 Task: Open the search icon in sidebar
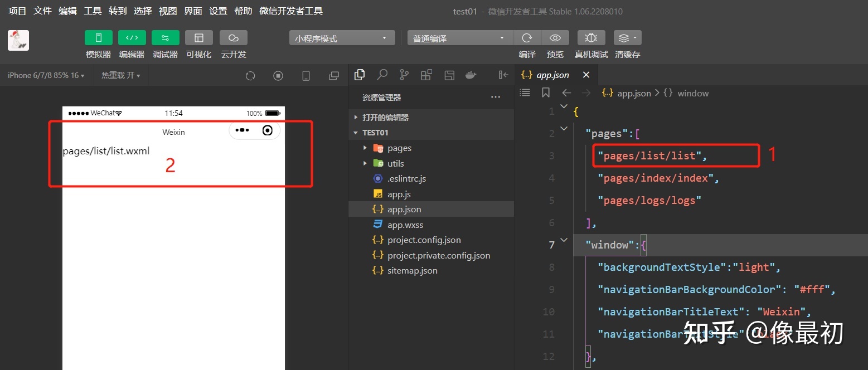pos(382,75)
